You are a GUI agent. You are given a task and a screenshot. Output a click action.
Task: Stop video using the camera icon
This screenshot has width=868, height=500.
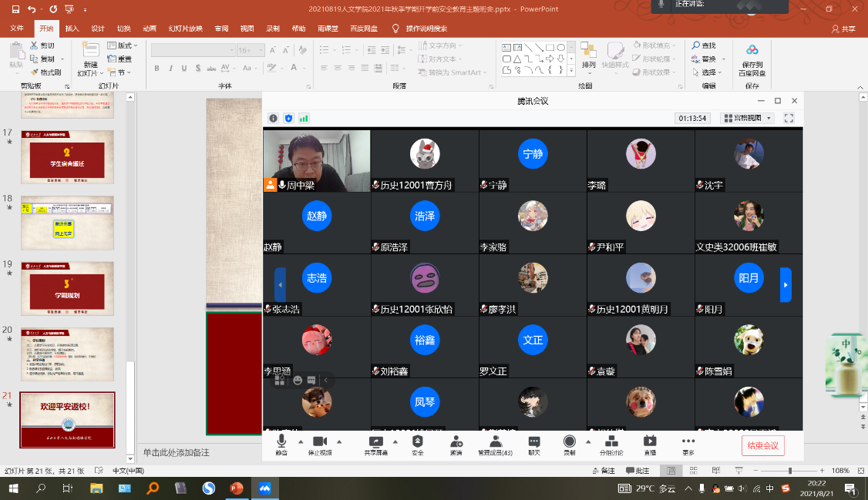click(318, 442)
